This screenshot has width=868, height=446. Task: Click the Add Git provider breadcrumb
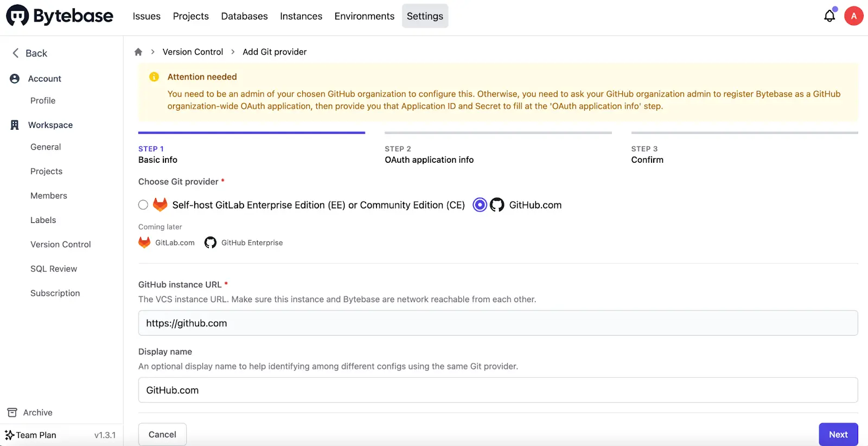(x=275, y=52)
